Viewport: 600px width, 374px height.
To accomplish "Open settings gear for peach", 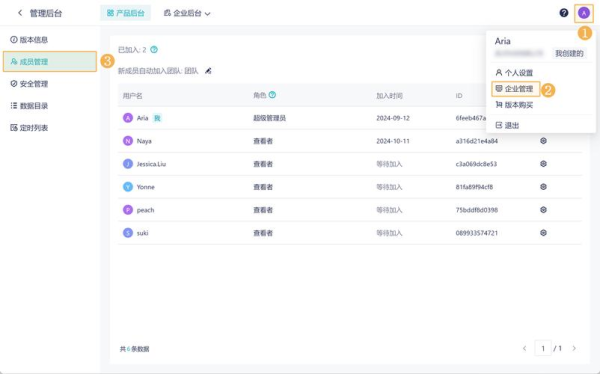I will tap(543, 210).
